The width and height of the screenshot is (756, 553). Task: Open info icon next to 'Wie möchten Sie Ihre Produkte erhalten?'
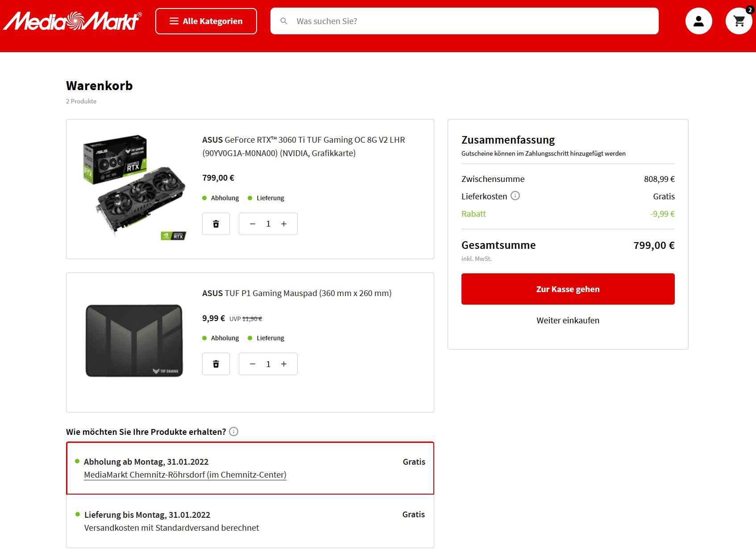[x=234, y=431]
